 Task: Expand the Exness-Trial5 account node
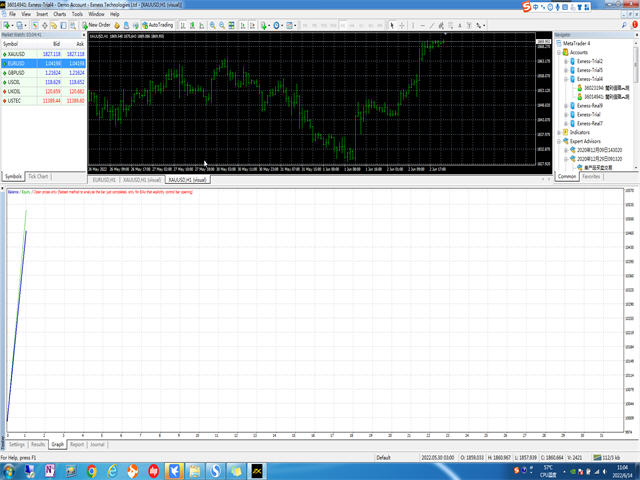(x=566, y=71)
